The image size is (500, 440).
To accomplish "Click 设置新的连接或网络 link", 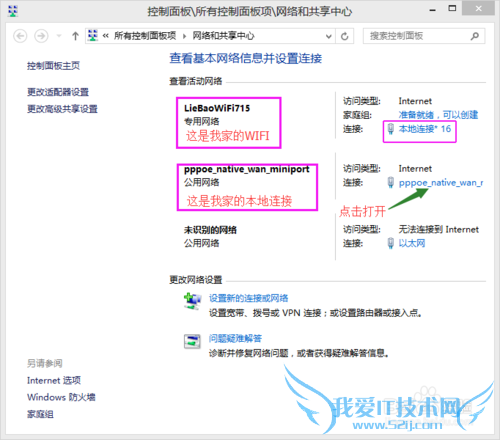I will click(x=249, y=298).
